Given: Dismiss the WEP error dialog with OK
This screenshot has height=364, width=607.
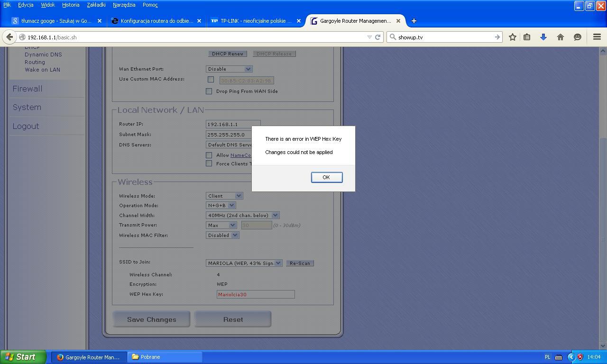Looking at the screenshot, I should tap(326, 177).
